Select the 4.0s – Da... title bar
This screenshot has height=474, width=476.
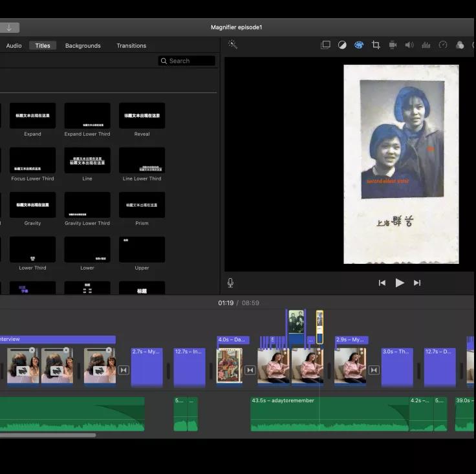pos(233,339)
